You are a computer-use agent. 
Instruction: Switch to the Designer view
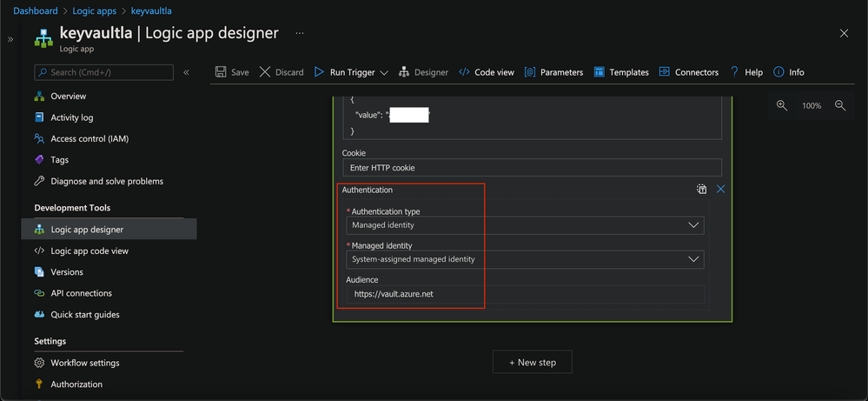coord(423,72)
